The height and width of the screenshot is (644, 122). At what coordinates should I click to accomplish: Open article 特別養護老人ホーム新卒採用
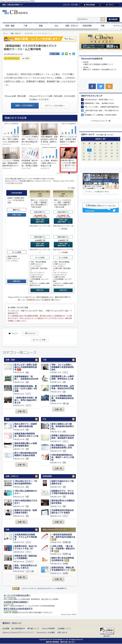click(x=63, y=377)
